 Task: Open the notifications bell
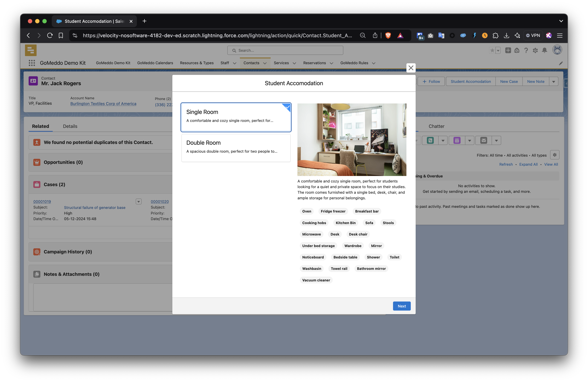click(x=545, y=50)
